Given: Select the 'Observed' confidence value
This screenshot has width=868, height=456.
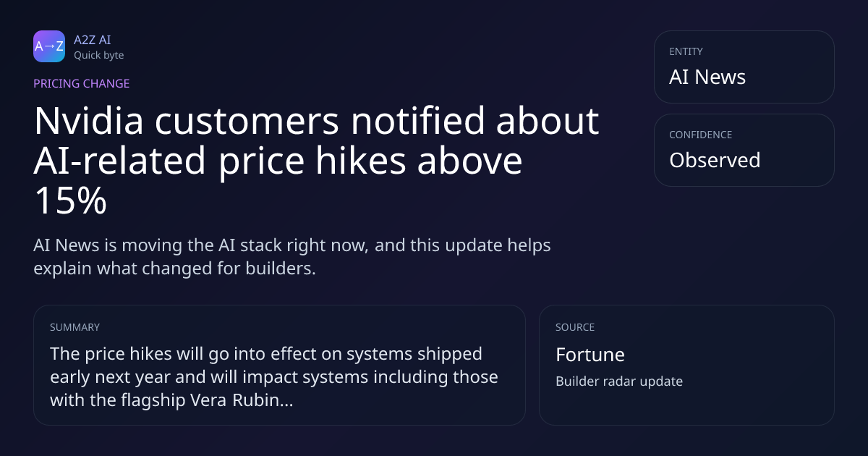Looking at the screenshot, I should pos(715,160).
